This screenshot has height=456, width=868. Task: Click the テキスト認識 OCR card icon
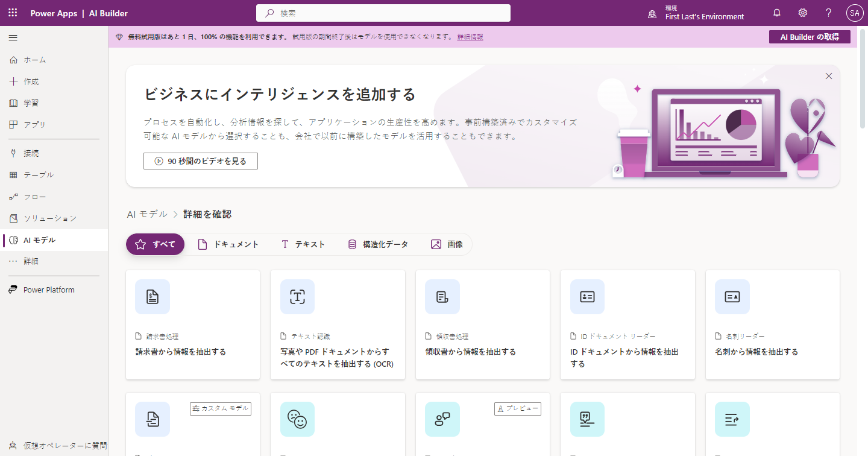coord(298,297)
